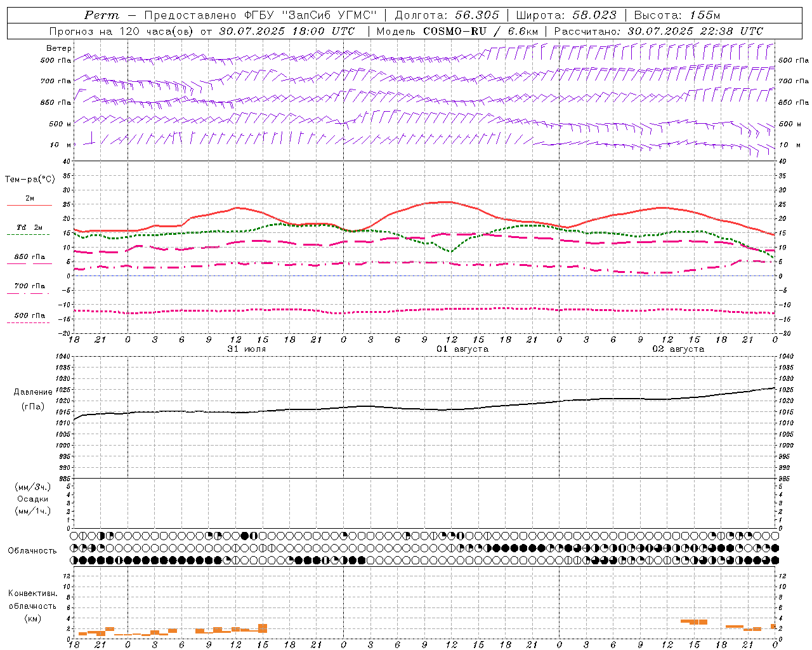Click the 500 м wind level label beside Ветер
812x650 pixels.
pyautogui.click(x=60, y=124)
